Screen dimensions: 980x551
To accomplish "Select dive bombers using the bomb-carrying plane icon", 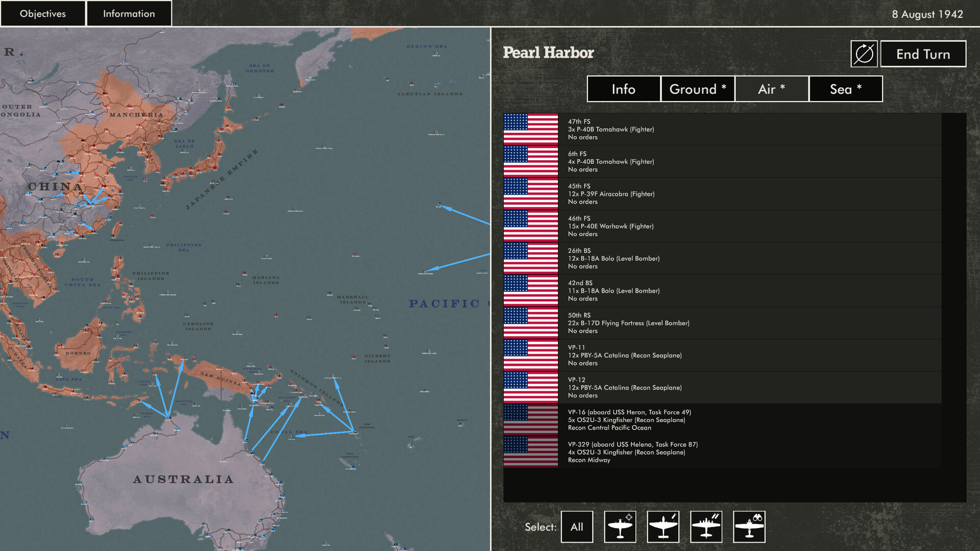I will click(663, 527).
